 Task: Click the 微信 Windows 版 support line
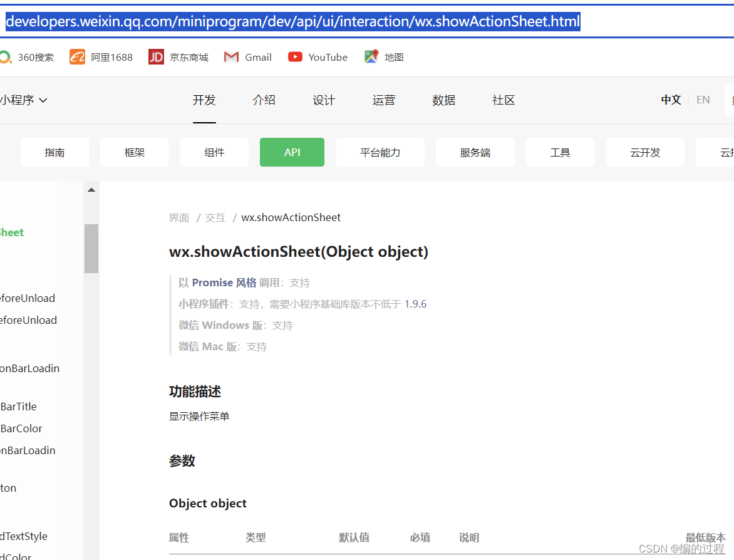click(x=235, y=326)
